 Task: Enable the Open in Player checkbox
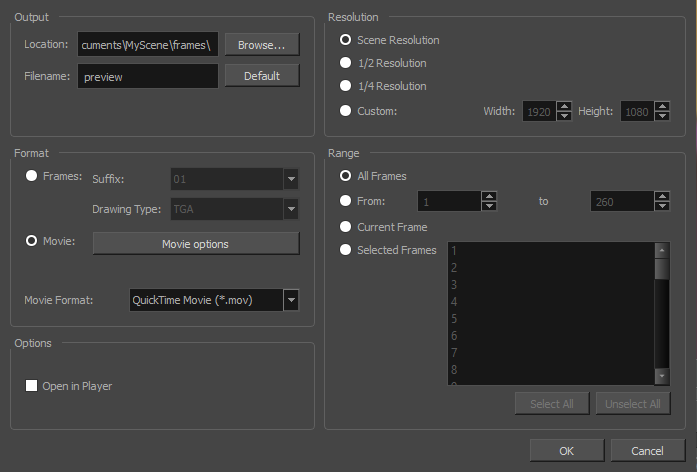coord(33,386)
